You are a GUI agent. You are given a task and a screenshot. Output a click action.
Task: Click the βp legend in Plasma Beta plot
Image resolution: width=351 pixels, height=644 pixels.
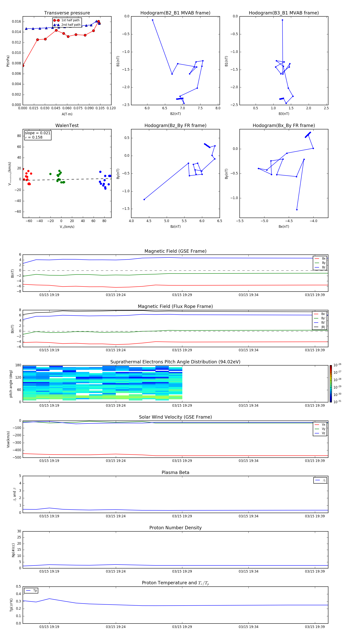[320, 480]
